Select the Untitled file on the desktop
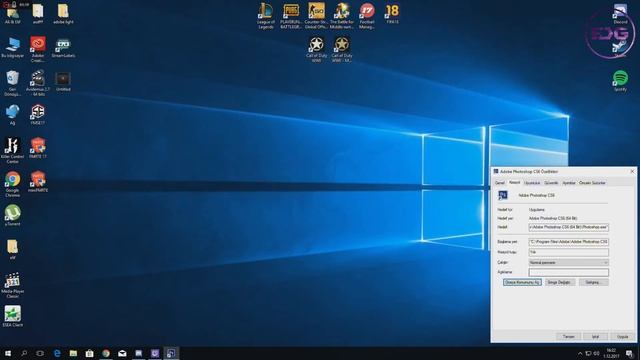The height and width of the screenshot is (360, 640). 63,81
